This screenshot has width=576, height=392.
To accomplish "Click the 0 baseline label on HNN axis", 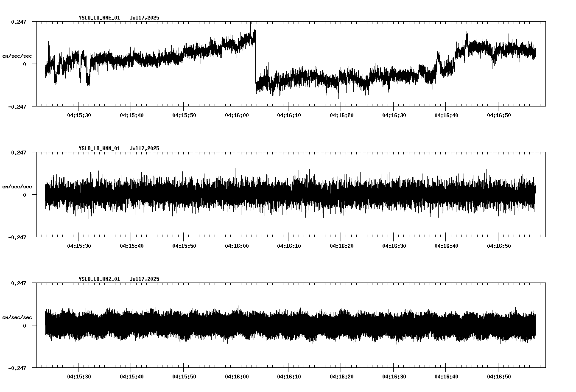I will click(25, 195).
